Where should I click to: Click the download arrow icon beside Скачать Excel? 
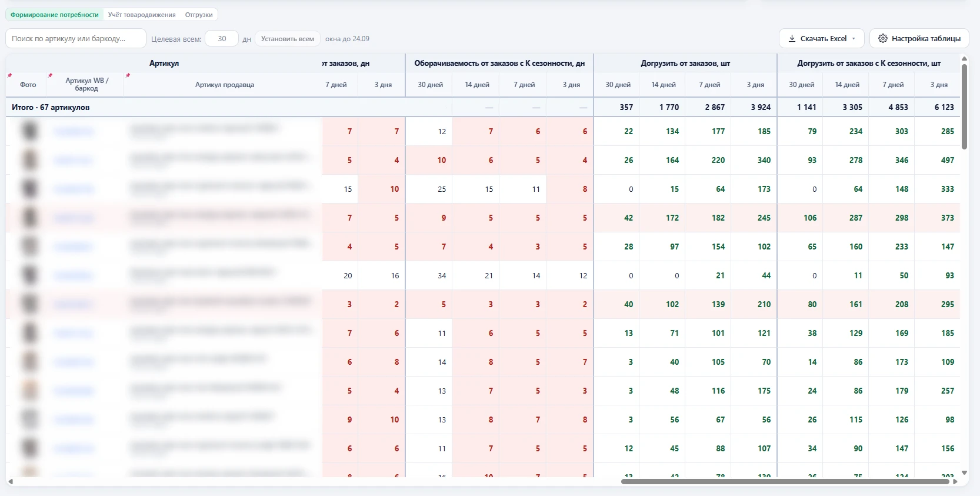[792, 38]
